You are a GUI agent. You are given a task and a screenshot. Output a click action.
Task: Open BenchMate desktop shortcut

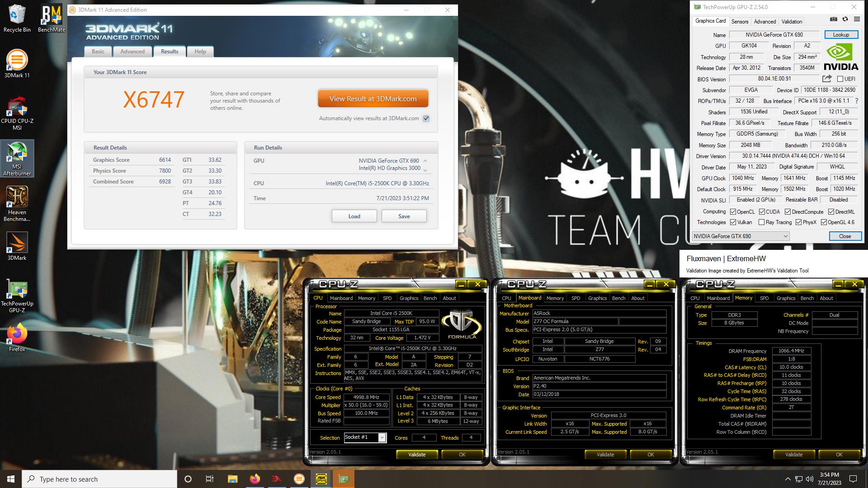click(x=52, y=19)
